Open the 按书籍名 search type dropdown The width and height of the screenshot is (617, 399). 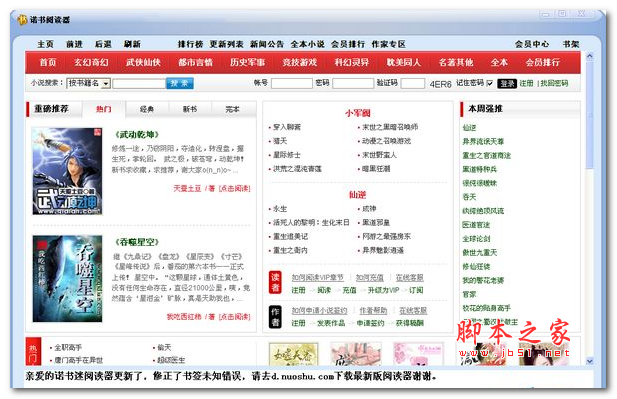pos(89,83)
